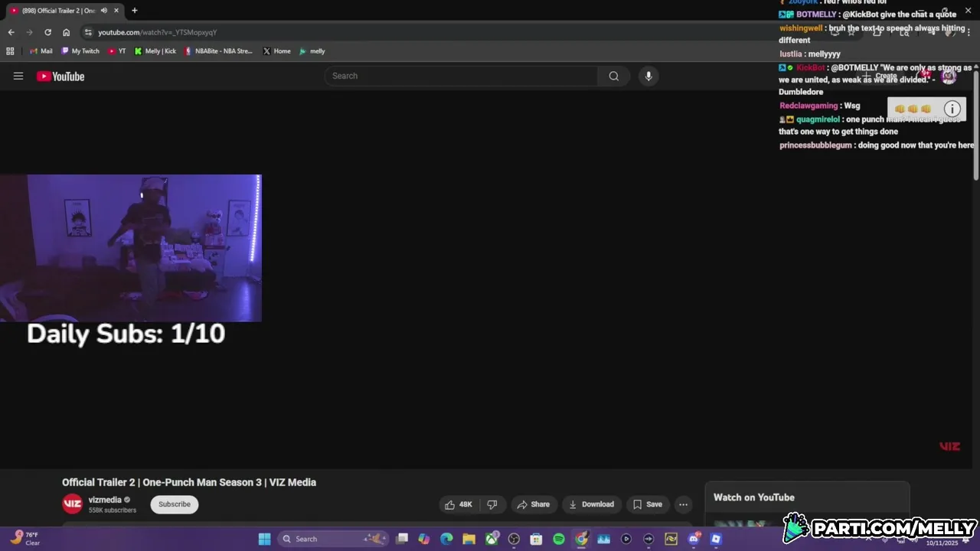This screenshot has height=551, width=980.
Task: Click the webcam overlay thumbnail
Action: tap(131, 248)
